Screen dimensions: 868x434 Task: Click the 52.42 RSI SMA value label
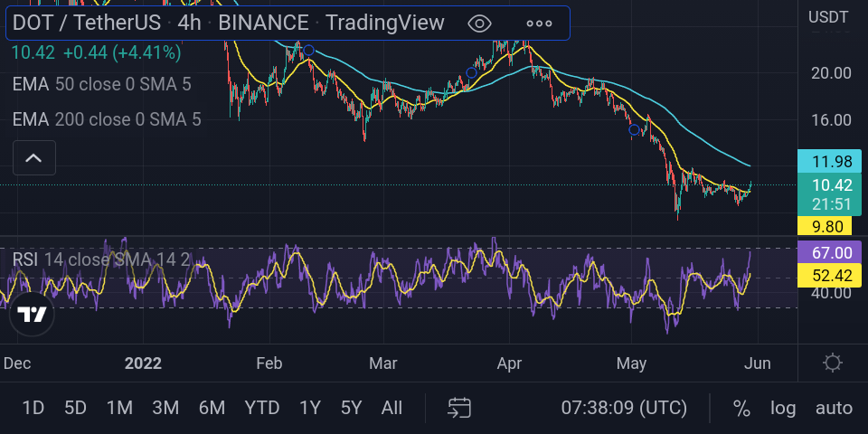829,276
